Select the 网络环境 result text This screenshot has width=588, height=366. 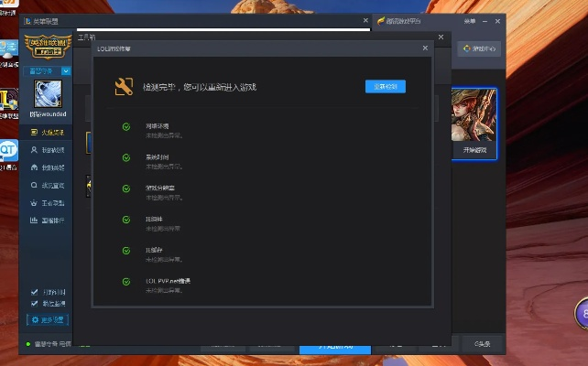click(x=164, y=135)
